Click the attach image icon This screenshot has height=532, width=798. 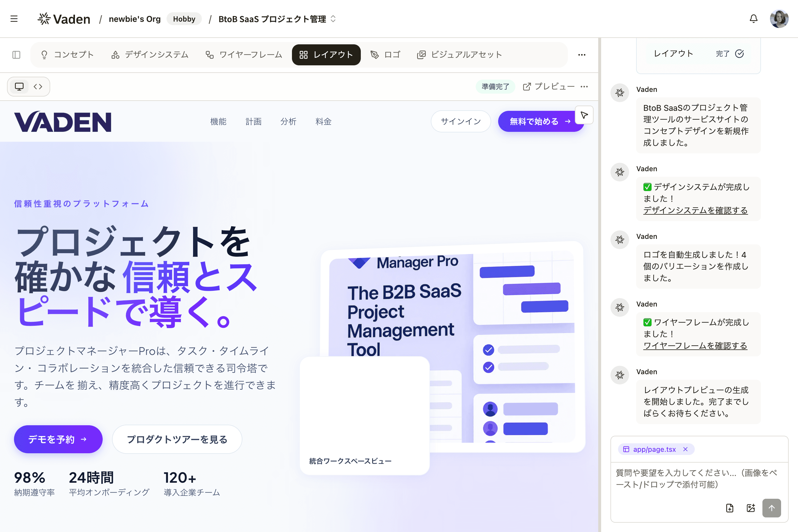point(750,508)
